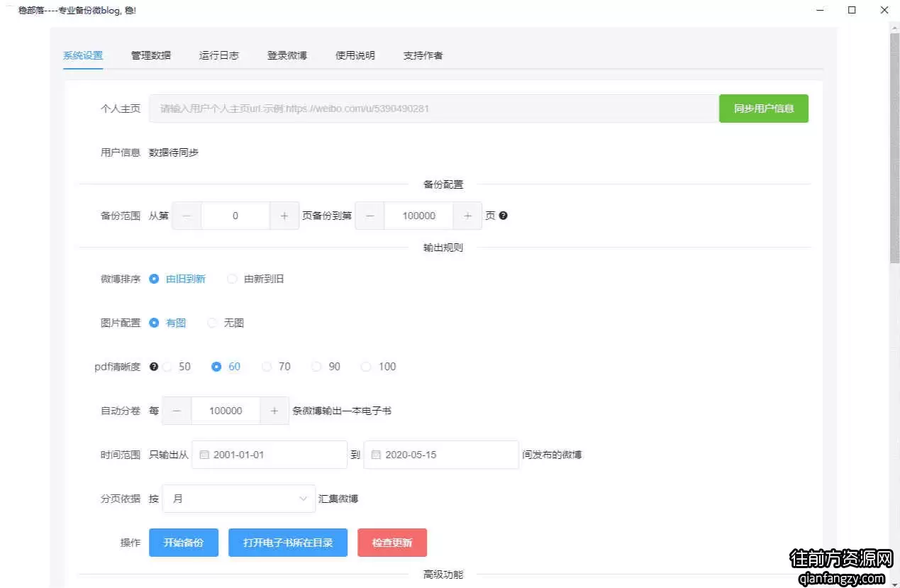Go to the 登录微博 tab
The image size is (900, 588).
click(x=287, y=55)
